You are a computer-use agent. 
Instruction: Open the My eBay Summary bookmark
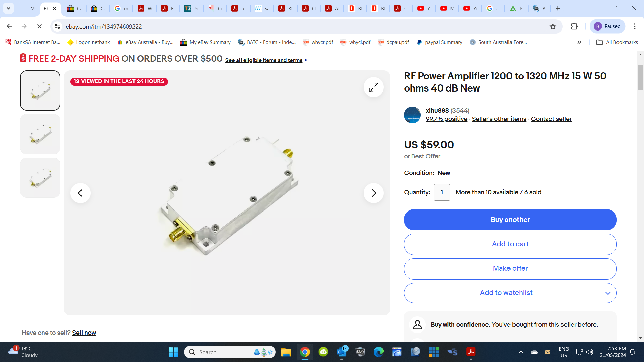206,42
